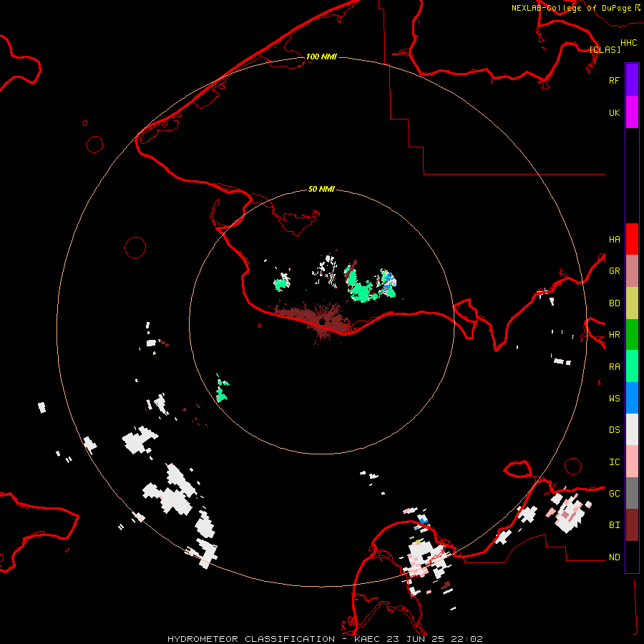Click the 100 NMI range ring label
Screen dimensions: 644x644
pyautogui.click(x=321, y=57)
